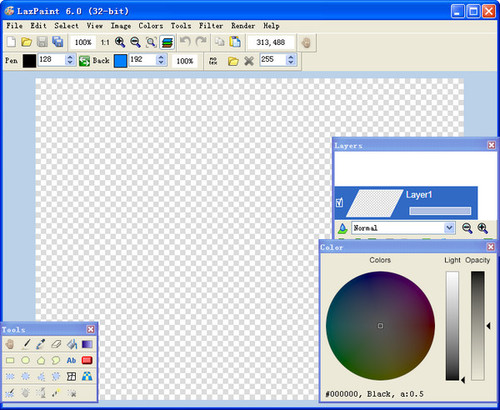Close the Tools panel
Image resolution: width=500 pixels, height=410 pixels.
click(x=90, y=329)
